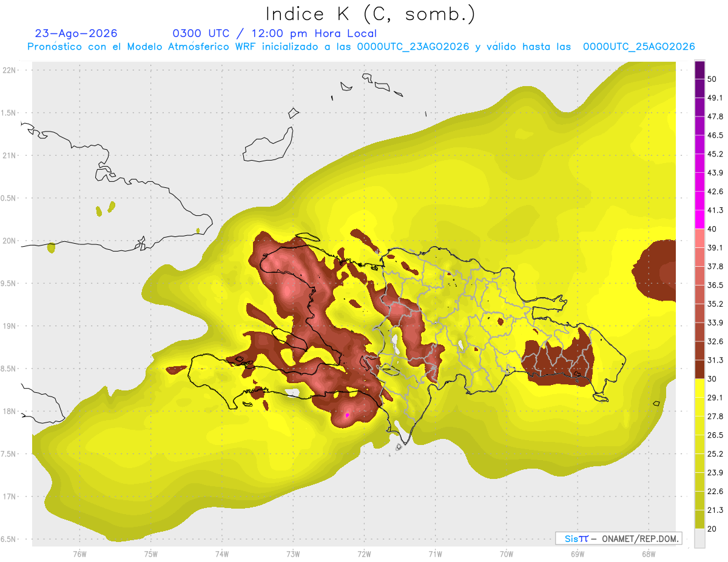Click the legend value "40"
This screenshot has height=562, width=728.
pyautogui.click(x=713, y=229)
